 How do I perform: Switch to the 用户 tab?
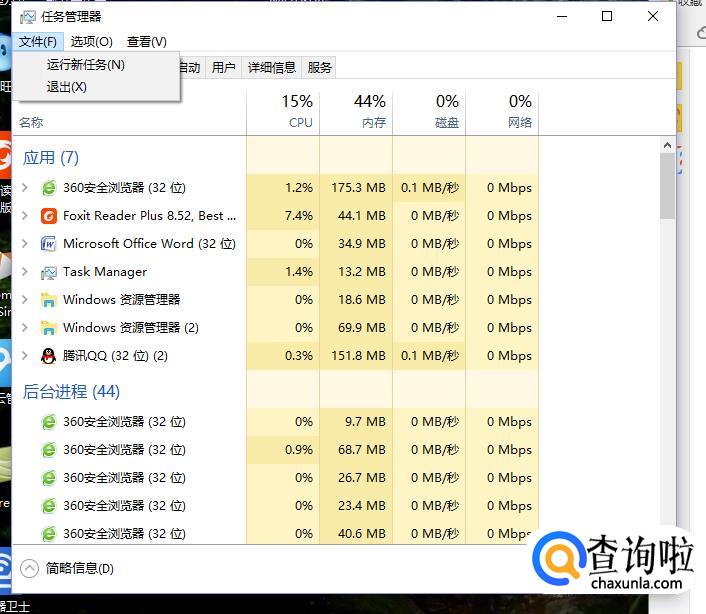tap(224, 68)
